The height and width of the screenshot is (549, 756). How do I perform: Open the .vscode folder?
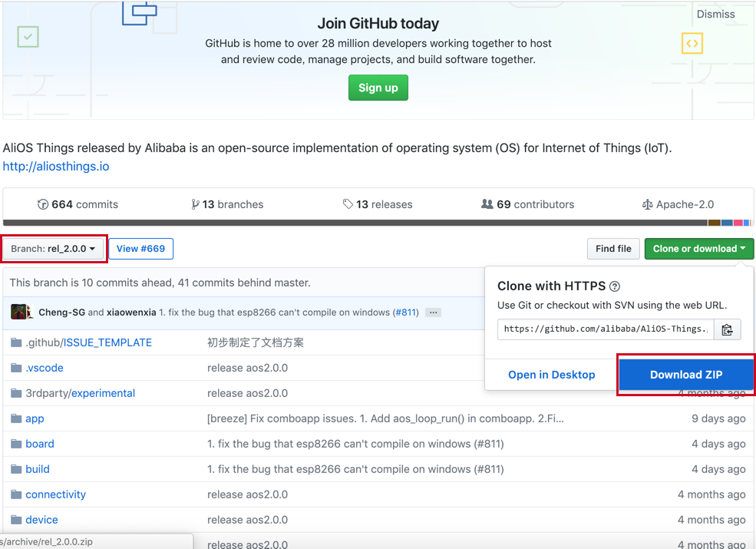(45, 368)
